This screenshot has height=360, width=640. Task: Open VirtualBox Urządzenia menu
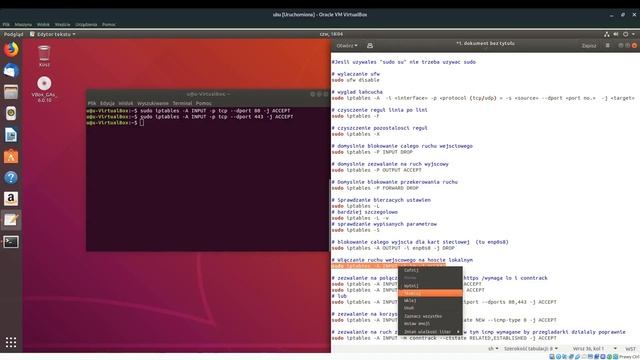pos(86,24)
